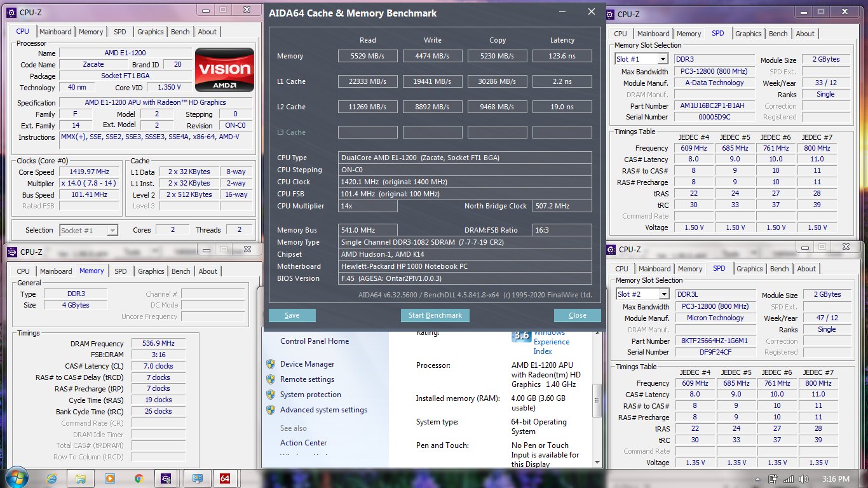The image size is (868, 488).
Task: Click Core Speed field 1419.97 MHz
Action: 89,172
